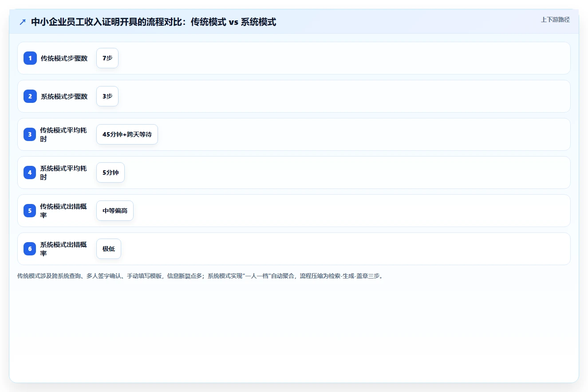Click the 传统模式出错概率 label
Screen dimensions: 588x392
point(63,211)
